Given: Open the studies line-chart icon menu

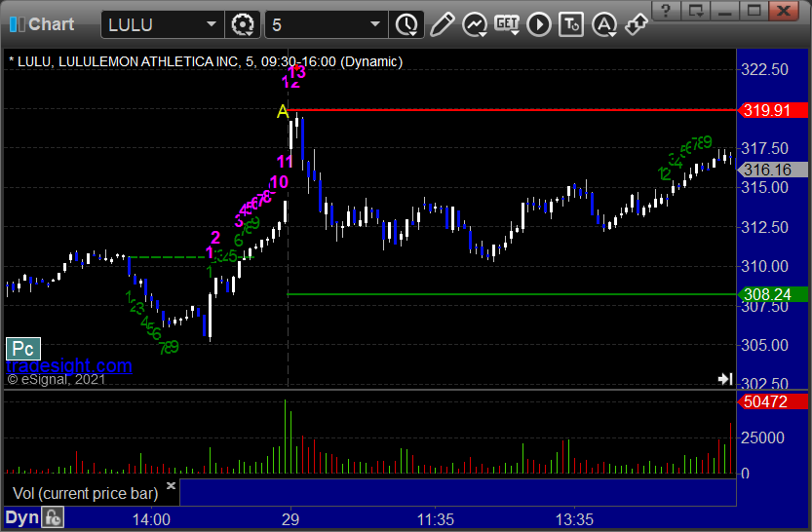Looking at the screenshot, I should point(475,24).
